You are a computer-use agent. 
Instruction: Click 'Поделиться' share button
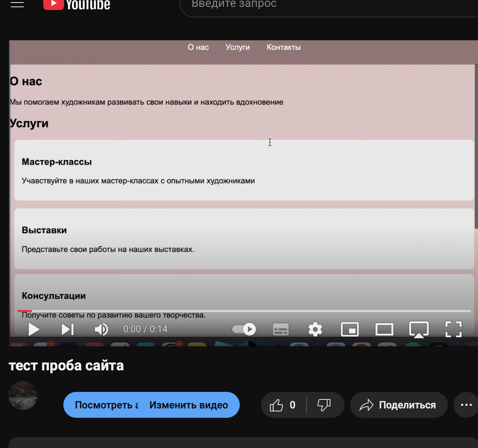click(399, 405)
